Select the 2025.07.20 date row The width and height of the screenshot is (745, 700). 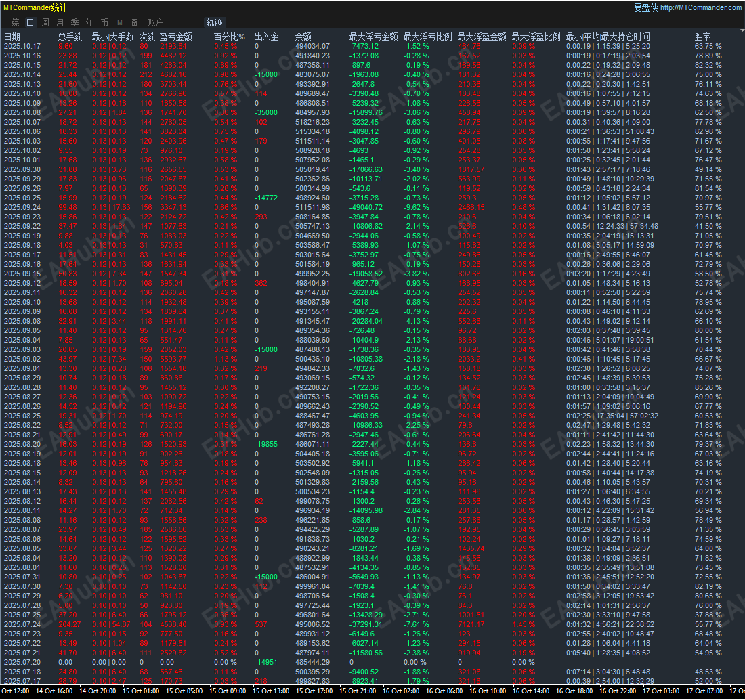22,663
